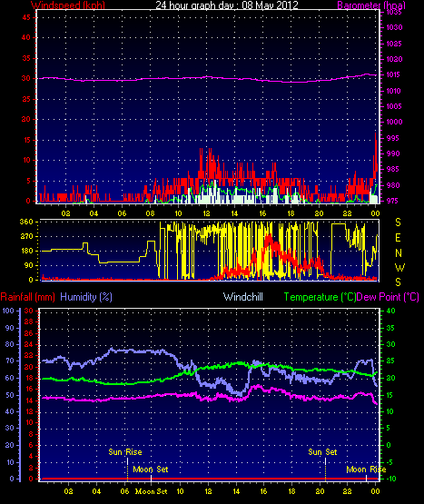Click the Moon Rise marker label
Viewport: 424px width, 504px height.
pyautogui.click(x=366, y=469)
